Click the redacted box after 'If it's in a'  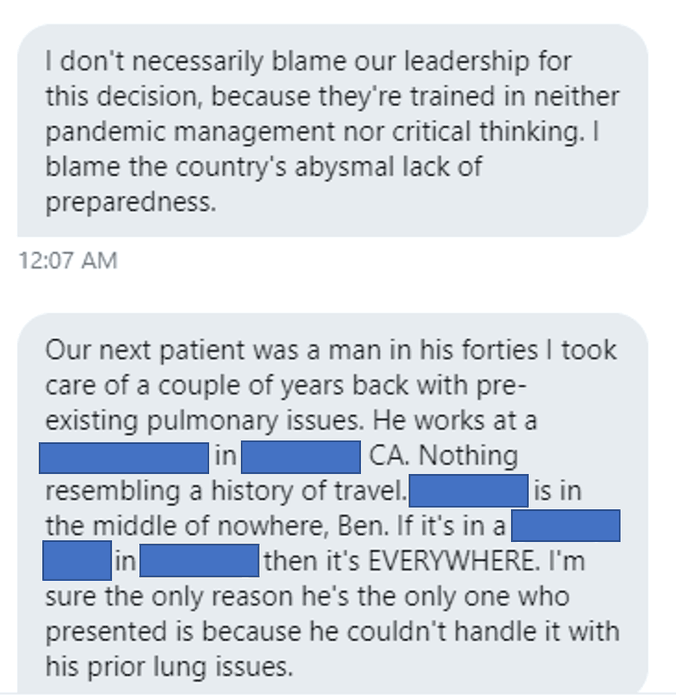coord(566,525)
